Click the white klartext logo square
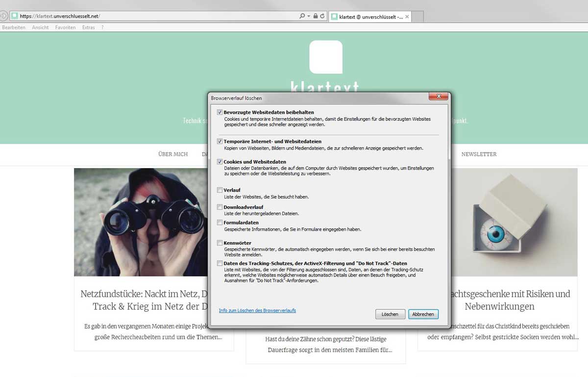This screenshot has width=588, height=377. tap(326, 57)
